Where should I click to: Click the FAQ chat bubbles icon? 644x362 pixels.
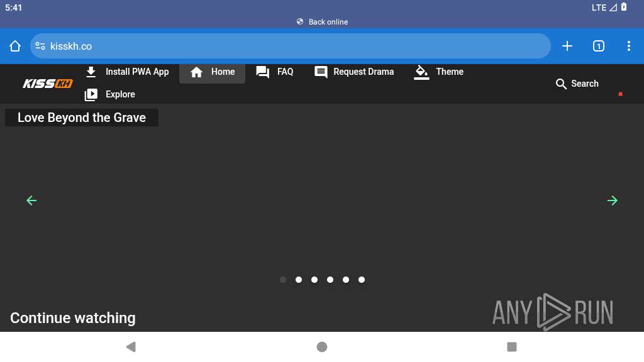(262, 72)
